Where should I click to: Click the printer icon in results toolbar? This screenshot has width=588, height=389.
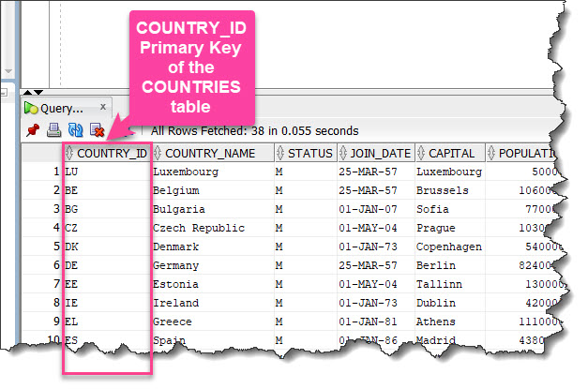pyautogui.click(x=54, y=130)
